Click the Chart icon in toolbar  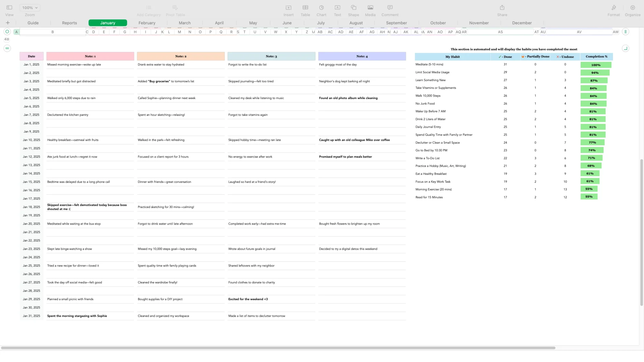[322, 7]
